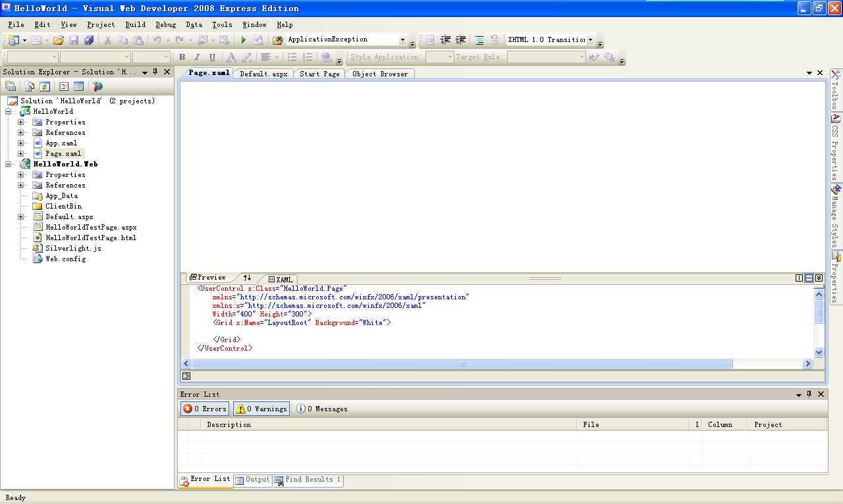Viewport: 843px width, 504px height.
Task: Expand Page.xaml tree node
Action: [21, 153]
